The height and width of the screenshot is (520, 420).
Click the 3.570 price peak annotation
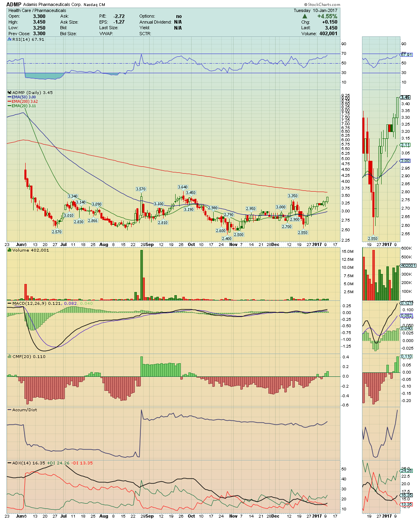141,189
